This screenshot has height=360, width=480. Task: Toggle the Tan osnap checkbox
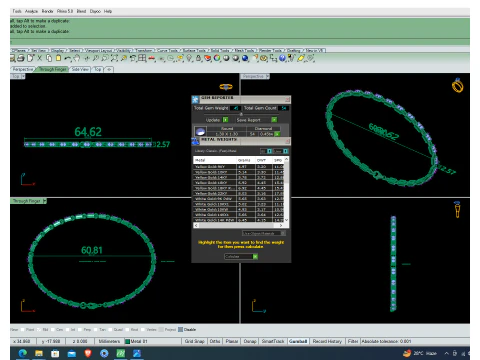[x=95, y=330]
